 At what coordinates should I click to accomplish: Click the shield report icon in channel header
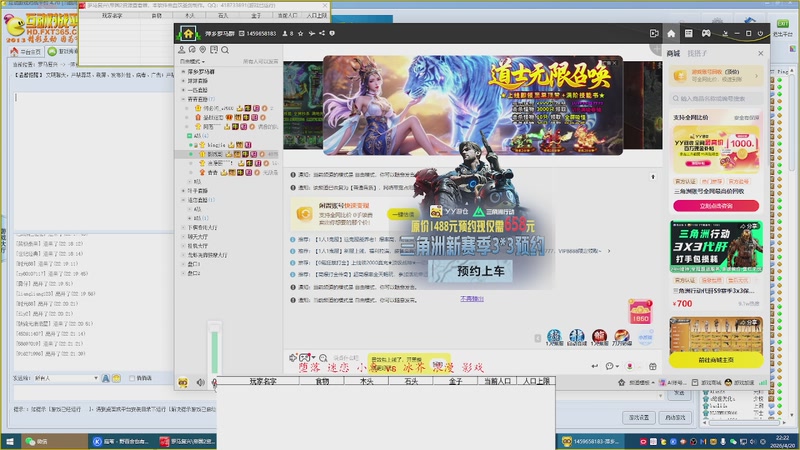(332, 34)
